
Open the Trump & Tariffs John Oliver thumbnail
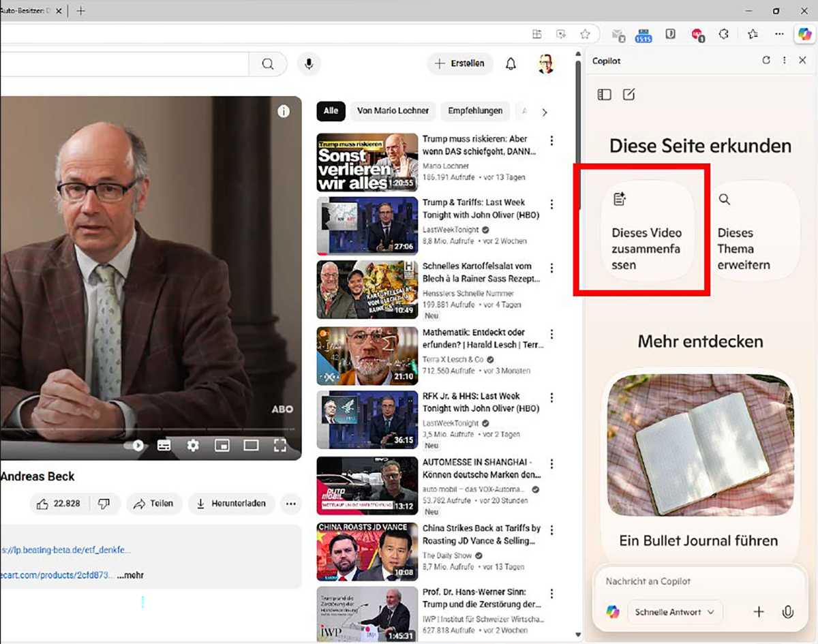click(x=367, y=226)
